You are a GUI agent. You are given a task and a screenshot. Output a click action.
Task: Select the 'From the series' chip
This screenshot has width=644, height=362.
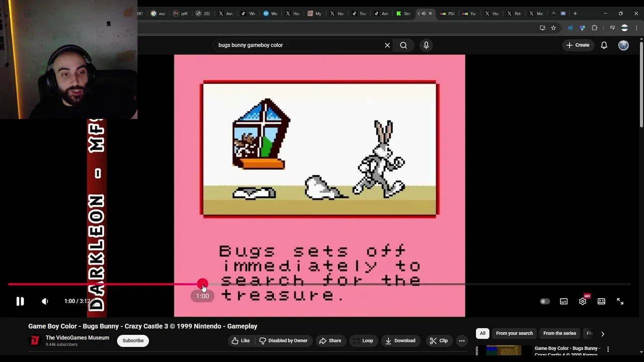[x=559, y=333]
